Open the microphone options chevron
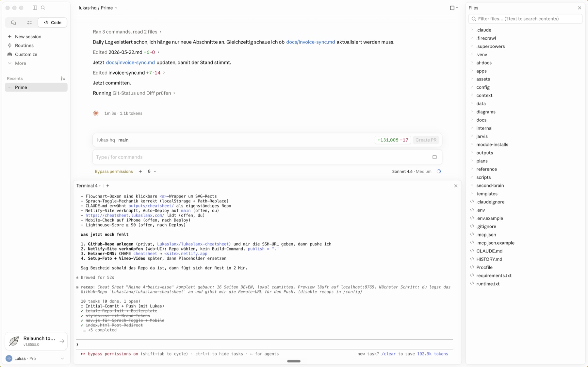This screenshot has height=367, width=588. 155,171
